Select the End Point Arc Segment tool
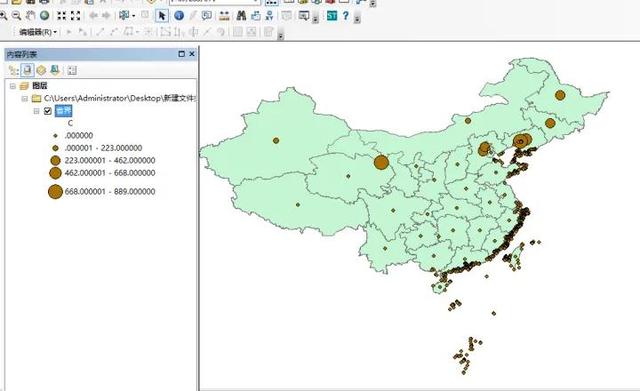This screenshot has width=640, height=391. click(114, 32)
